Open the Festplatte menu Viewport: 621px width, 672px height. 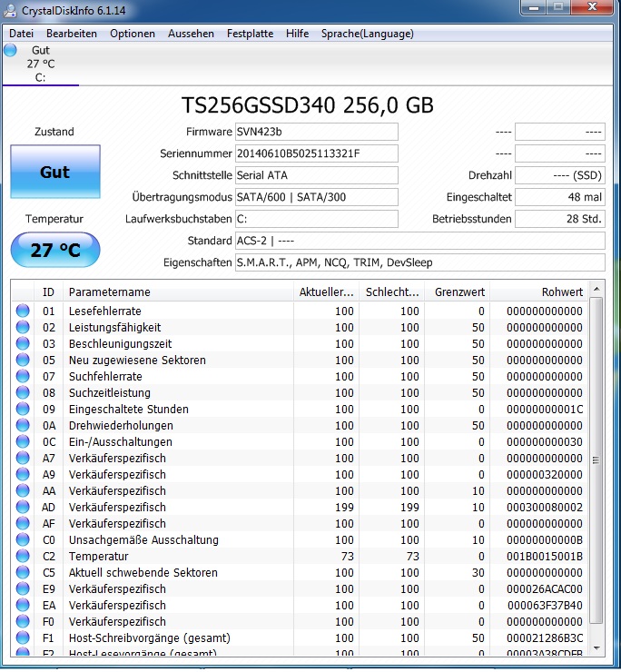250,34
